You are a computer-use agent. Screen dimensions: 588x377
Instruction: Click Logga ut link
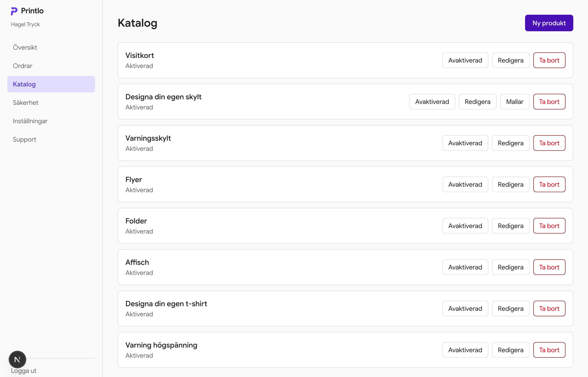[x=24, y=371]
